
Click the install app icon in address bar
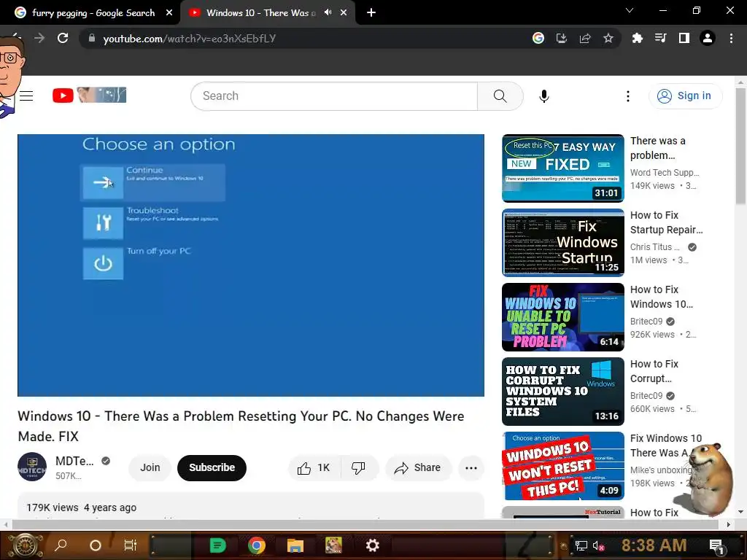click(x=562, y=38)
